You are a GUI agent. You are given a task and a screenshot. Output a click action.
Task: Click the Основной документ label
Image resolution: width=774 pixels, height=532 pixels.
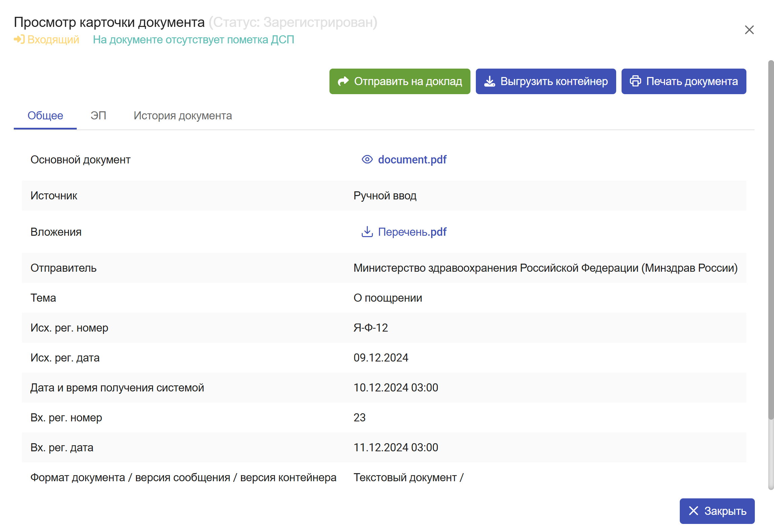80,160
